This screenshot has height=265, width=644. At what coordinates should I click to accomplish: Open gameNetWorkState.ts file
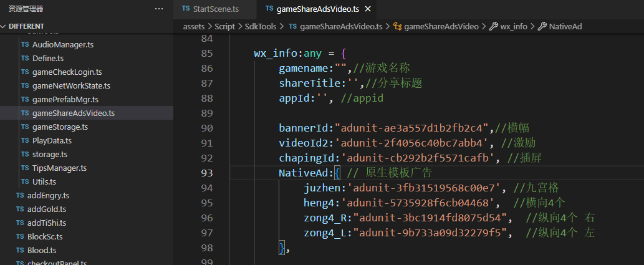coord(71,86)
